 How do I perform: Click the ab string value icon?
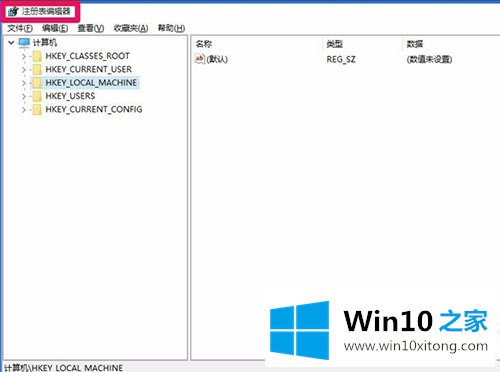tap(200, 59)
